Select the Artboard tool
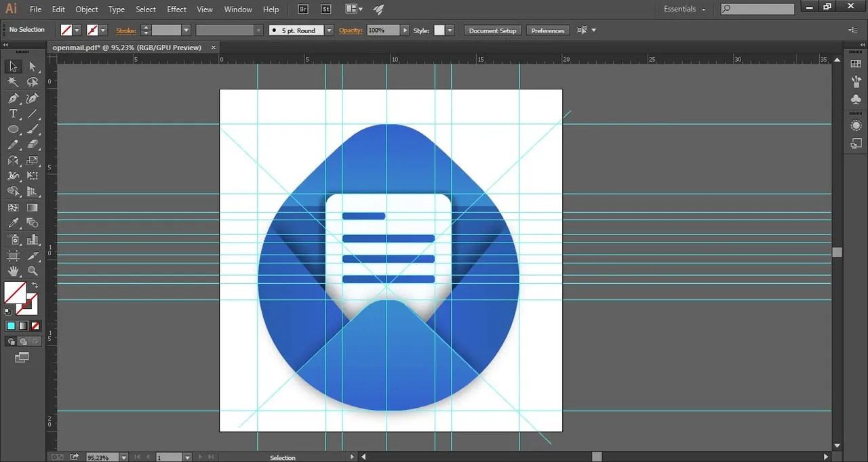 [13, 255]
